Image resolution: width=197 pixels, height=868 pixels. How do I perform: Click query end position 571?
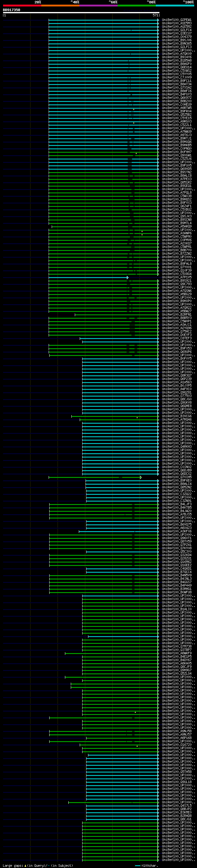[155, 15]
